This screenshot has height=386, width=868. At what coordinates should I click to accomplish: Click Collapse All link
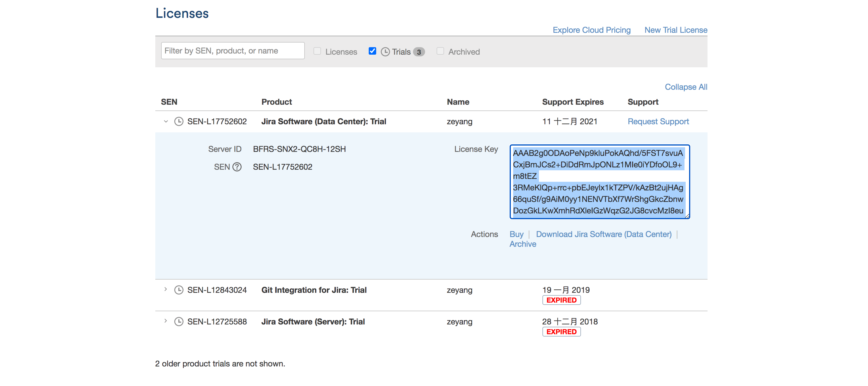point(686,87)
